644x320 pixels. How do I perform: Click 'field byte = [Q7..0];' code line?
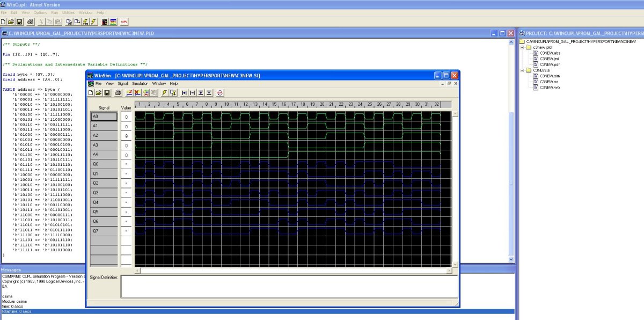28,74
